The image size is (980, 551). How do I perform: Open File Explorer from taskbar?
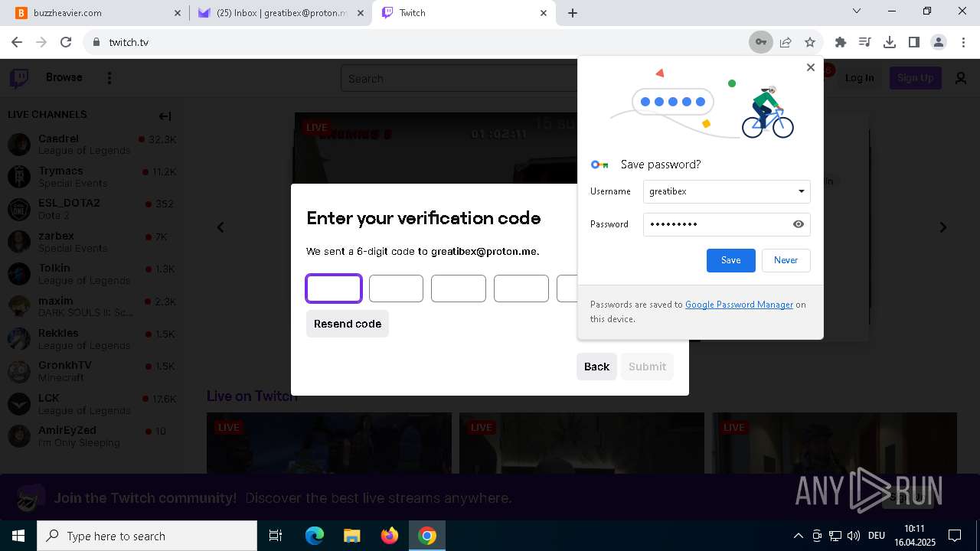pyautogui.click(x=351, y=536)
